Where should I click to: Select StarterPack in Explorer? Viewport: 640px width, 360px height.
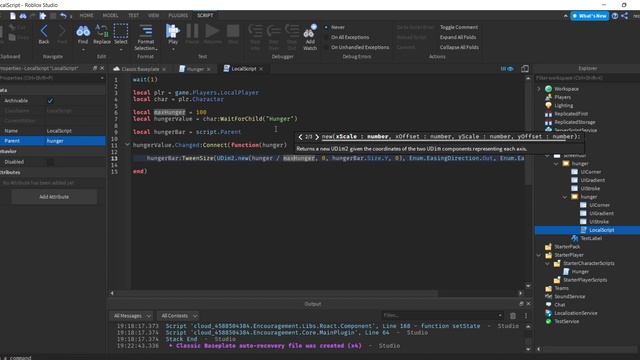point(567,247)
